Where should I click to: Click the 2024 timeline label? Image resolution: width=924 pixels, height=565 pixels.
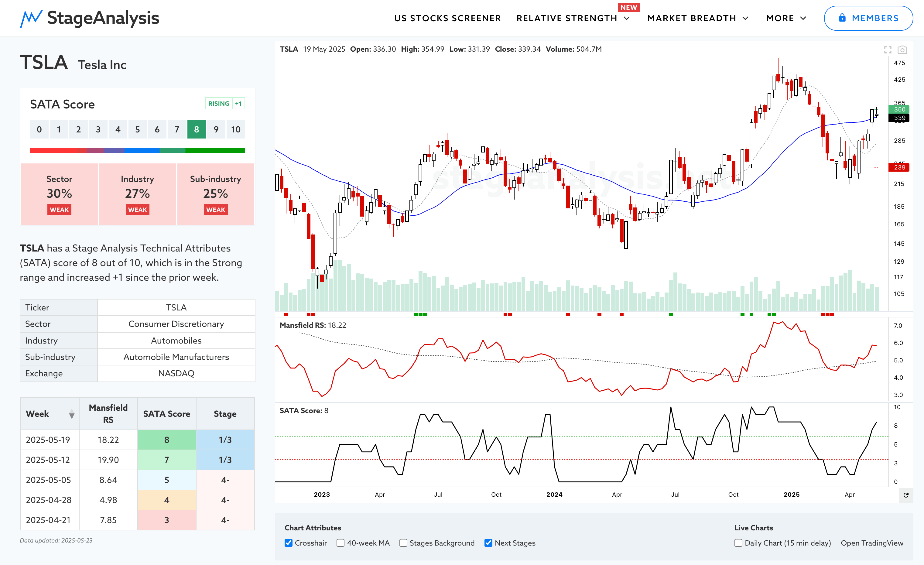(554, 495)
